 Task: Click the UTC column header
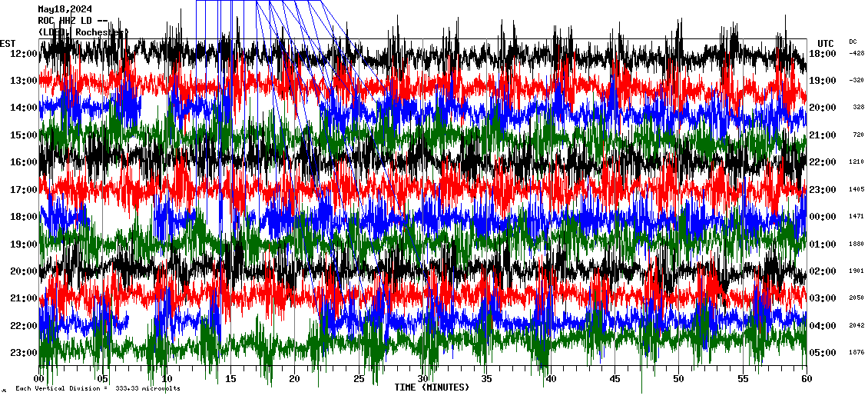(x=825, y=43)
